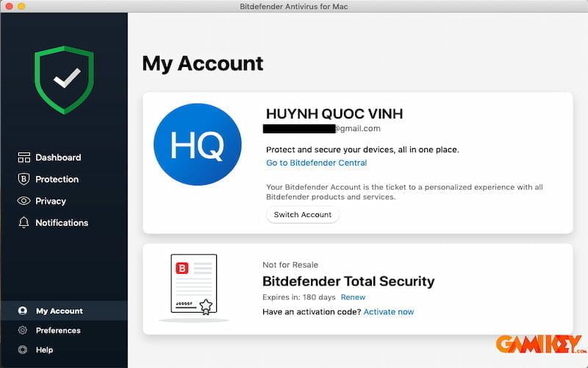The width and height of the screenshot is (588, 368).
Task: Click the My Account person icon
Action: pyautogui.click(x=23, y=311)
